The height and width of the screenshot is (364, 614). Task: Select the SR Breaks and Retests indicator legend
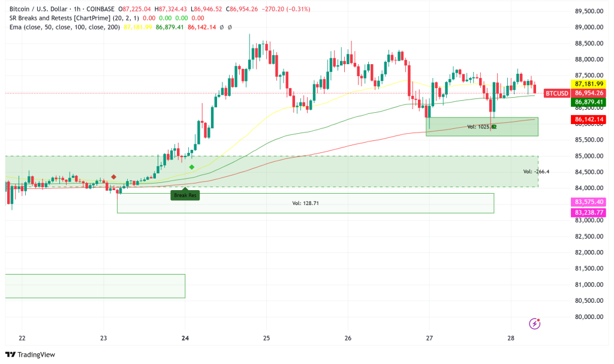coord(74,18)
